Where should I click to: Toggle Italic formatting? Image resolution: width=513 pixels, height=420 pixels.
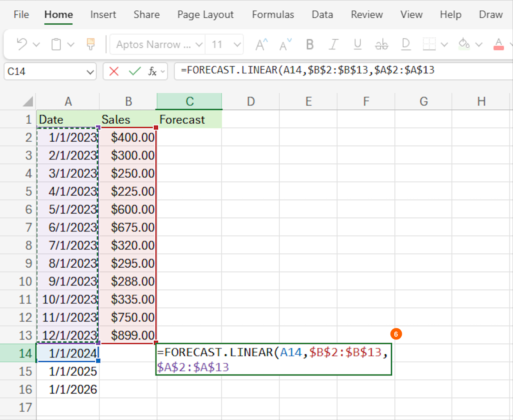point(333,45)
